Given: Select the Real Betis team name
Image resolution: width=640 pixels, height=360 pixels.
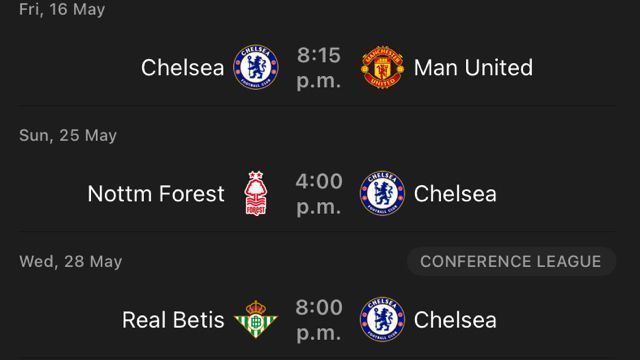Looking at the screenshot, I should pyautogui.click(x=173, y=320).
